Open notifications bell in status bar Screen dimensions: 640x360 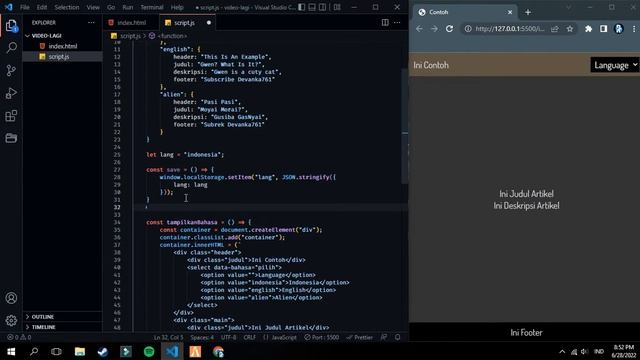pyautogui.click(x=398, y=338)
